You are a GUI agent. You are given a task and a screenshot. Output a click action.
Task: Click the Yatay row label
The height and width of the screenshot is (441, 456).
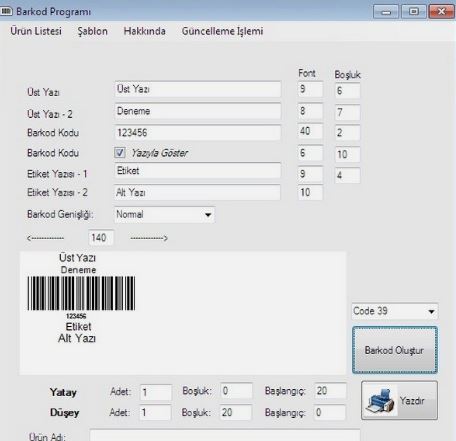pos(63,392)
